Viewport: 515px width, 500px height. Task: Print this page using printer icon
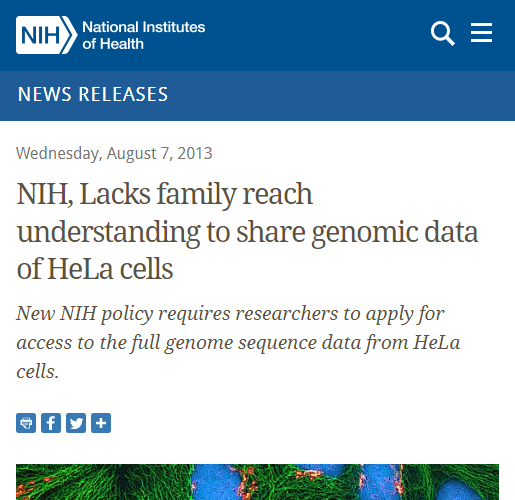click(26, 423)
